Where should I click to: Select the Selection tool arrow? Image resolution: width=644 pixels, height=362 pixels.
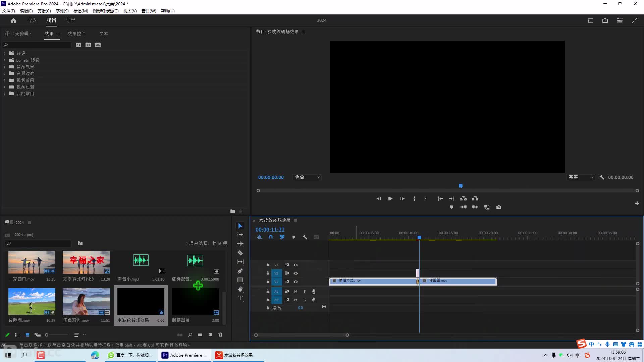click(x=240, y=226)
